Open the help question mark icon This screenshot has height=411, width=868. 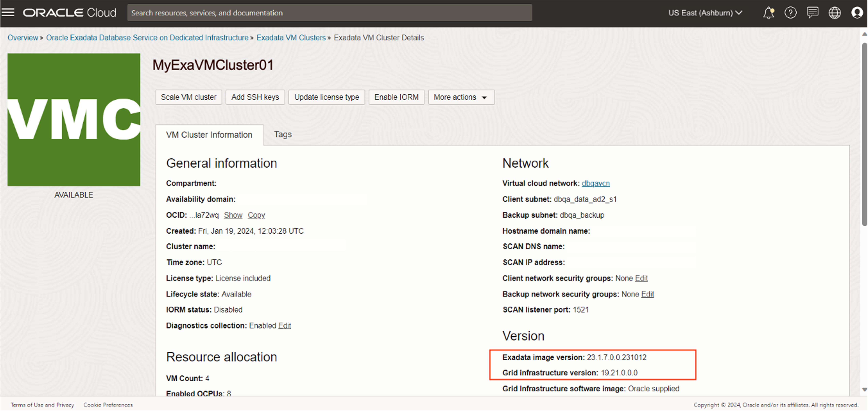click(790, 13)
